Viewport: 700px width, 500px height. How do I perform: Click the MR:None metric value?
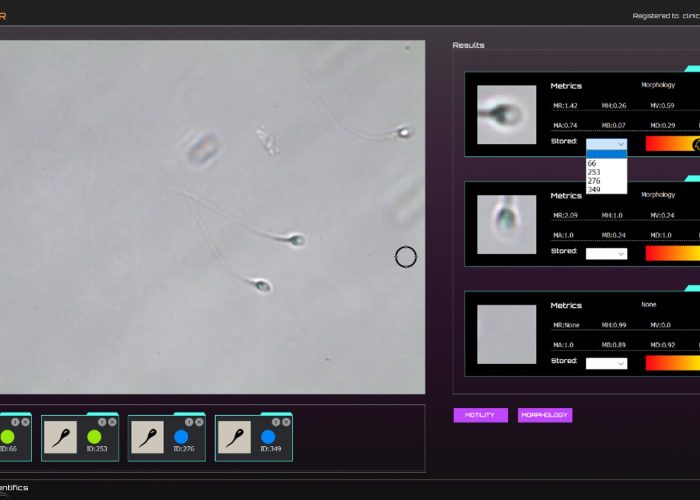point(566,325)
